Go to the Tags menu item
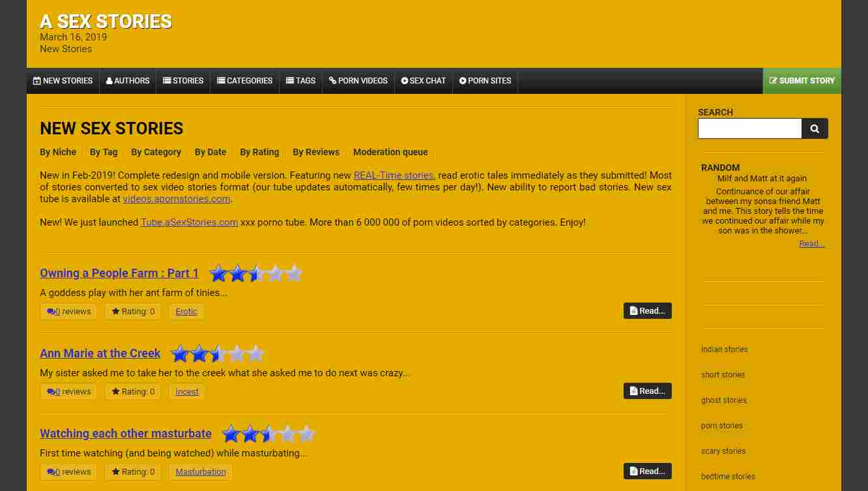The image size is (868, 491). point(301,81)
